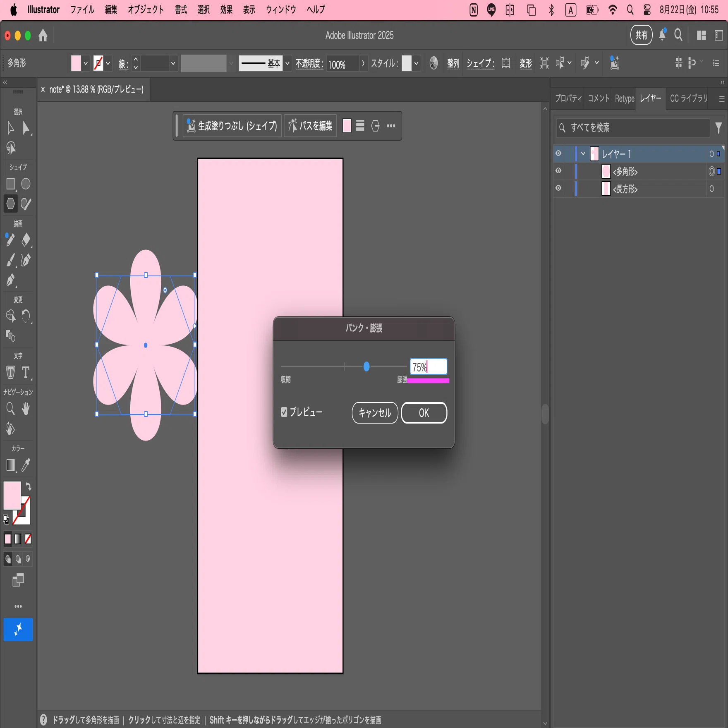The width and height of the screenshot is (728, 728).
Task: Click the キャンセル button
Action: [x=375, y=413]
